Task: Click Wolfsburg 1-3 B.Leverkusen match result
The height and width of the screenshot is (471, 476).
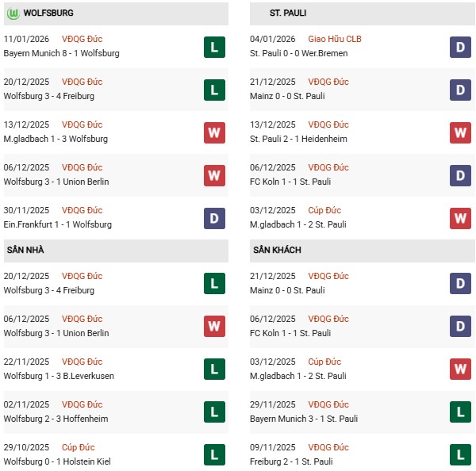Action: pyautogui.click(x=60, y=376)
